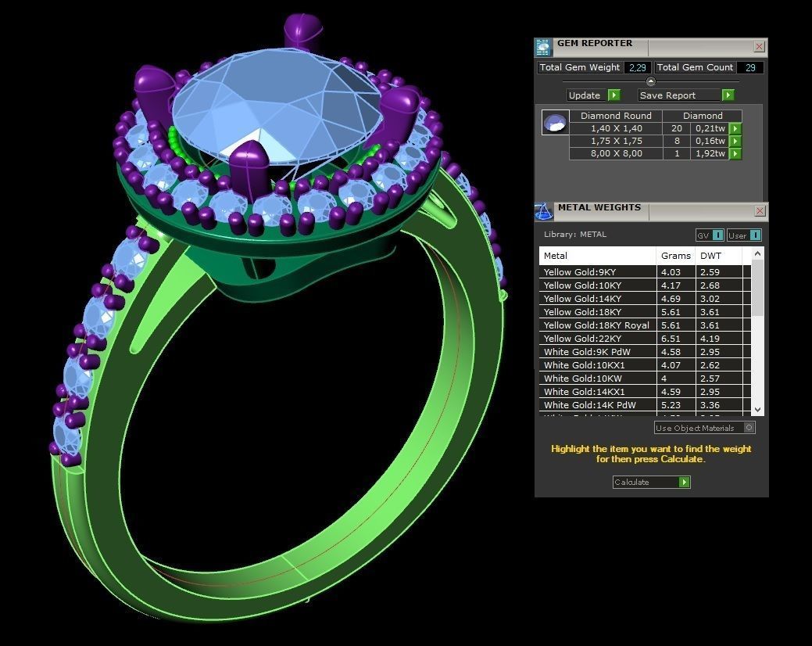Click the Total Gem Count value 29
Image resolution: width=812 pixels, height=646 pixels.
(x=749, y=67)
